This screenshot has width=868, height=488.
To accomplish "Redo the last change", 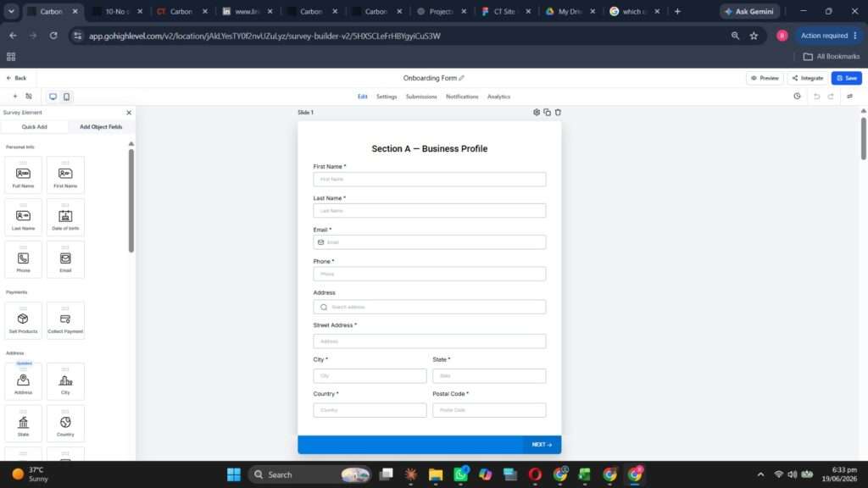I will click(831, 97).
